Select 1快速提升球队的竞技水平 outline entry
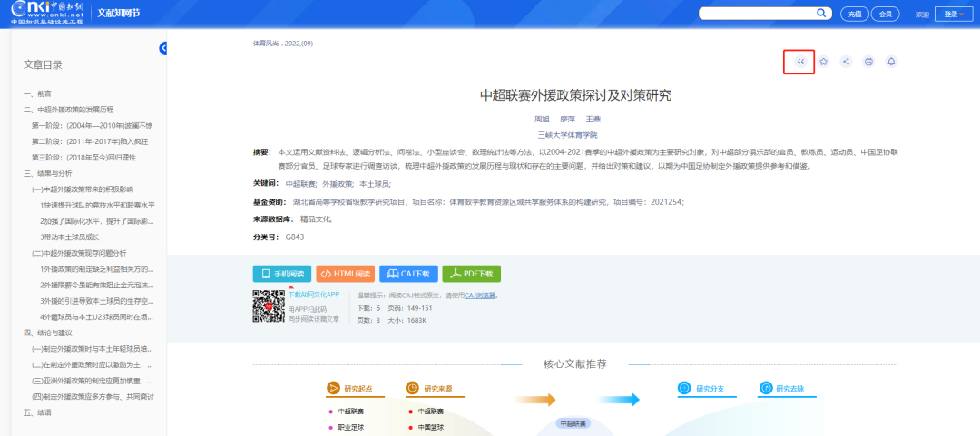Viewport: 980px width, 436px height. (x=97, y=205)
